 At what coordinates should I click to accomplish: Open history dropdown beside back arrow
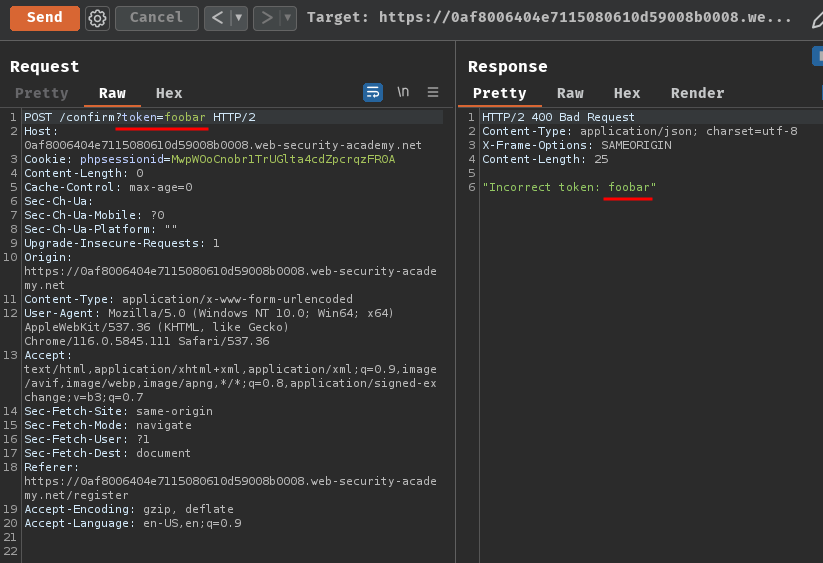pos(238,18)
